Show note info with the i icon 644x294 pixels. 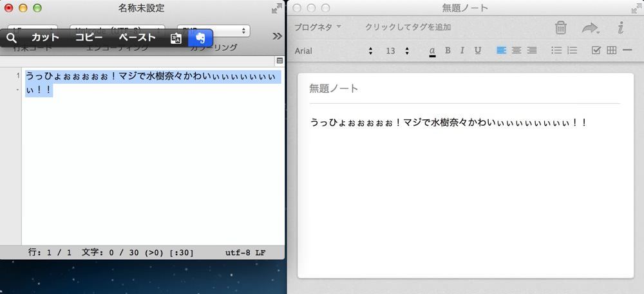621,28
